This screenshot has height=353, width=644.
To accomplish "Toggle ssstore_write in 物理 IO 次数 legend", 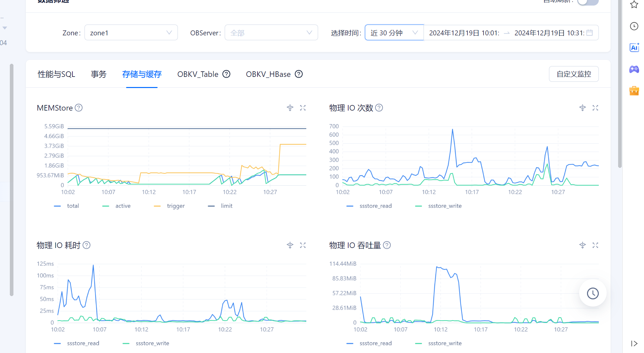I will click(438, 206).
